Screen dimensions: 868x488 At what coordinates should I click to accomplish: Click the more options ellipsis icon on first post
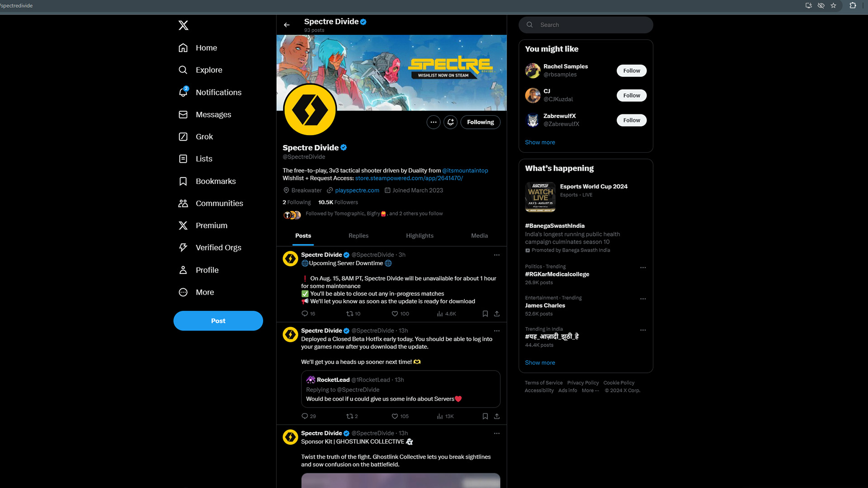coord(496,255)
